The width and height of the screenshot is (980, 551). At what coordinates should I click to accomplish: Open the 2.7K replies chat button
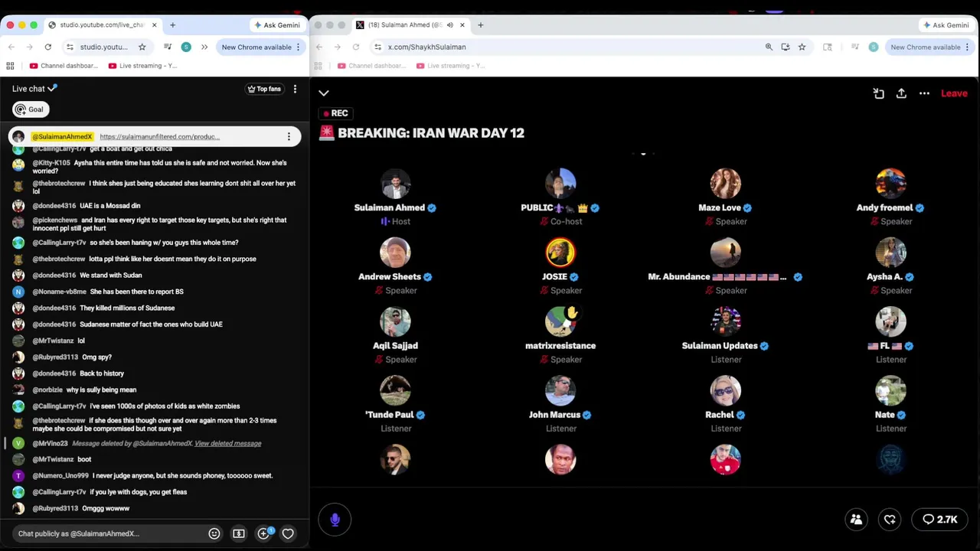940,520
